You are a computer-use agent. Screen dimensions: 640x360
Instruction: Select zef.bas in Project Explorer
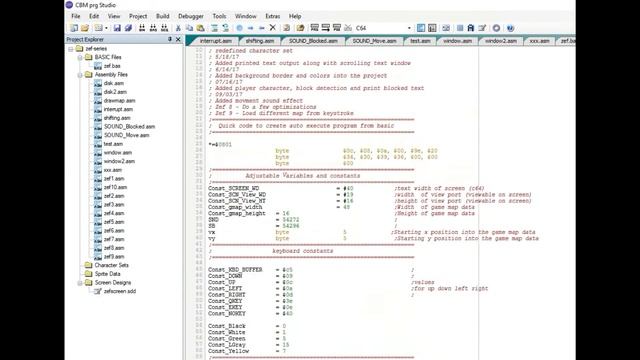pos(112,66)
